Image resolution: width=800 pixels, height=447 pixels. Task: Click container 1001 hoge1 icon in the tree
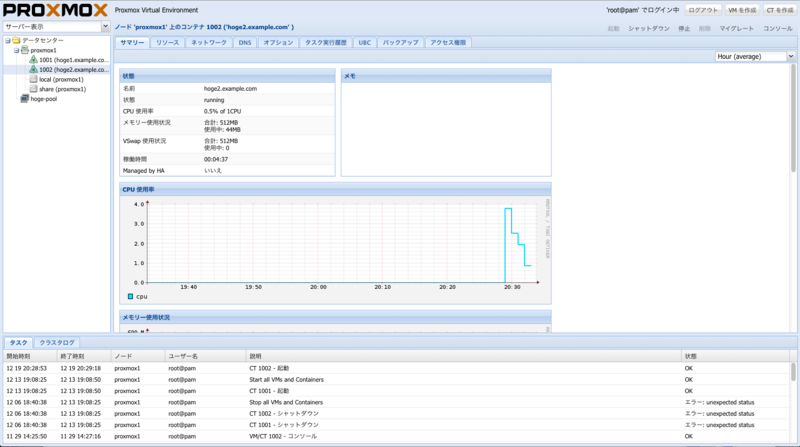33,60
